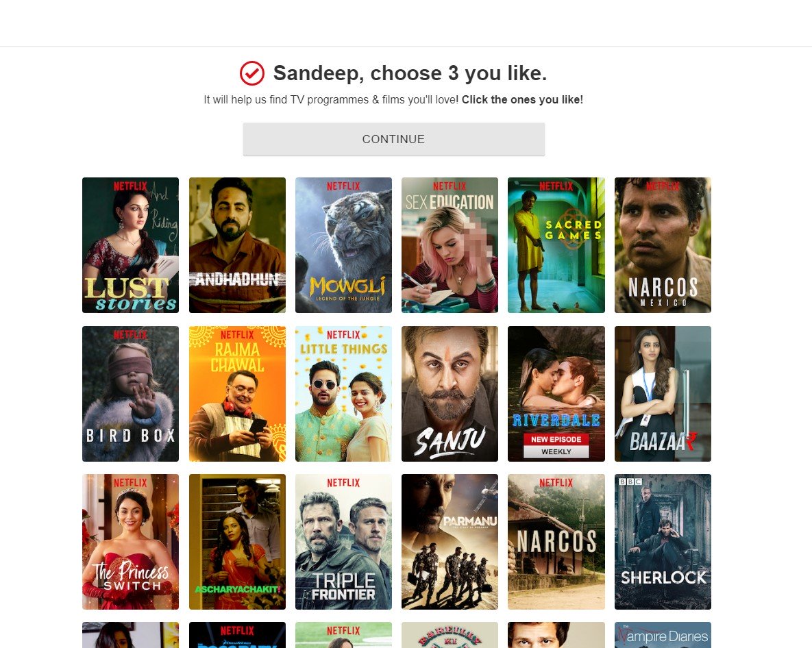Select the Lust Stories poster

pyautogui.click(x=130, y=245)
